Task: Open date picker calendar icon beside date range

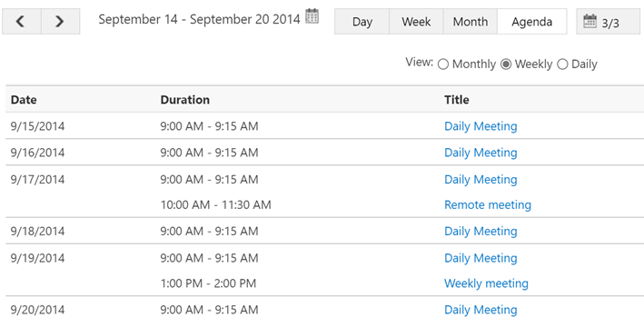Action: click(x=312, y=16)
